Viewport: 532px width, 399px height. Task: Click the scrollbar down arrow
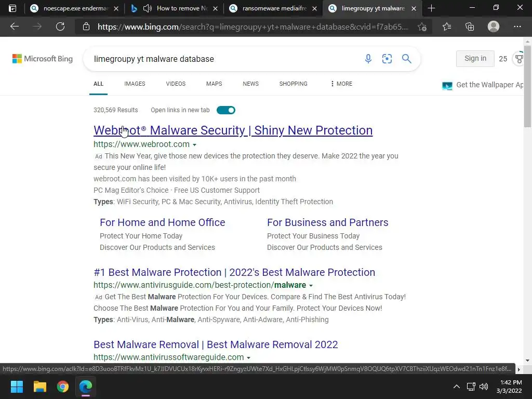click(528, 361)
